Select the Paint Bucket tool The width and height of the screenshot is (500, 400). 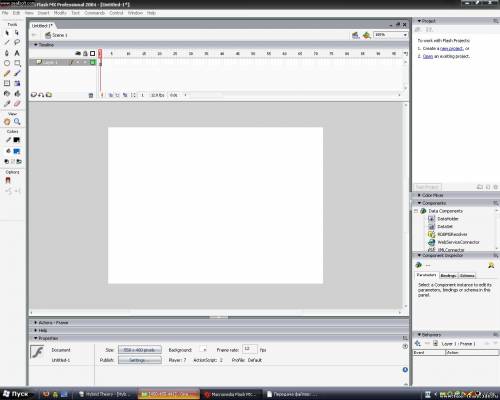click(17, 93)
